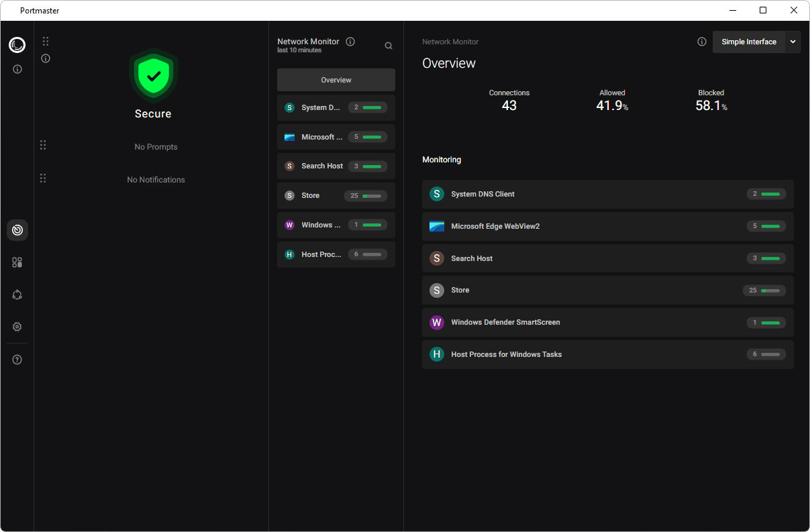810x532 pixels.
Task: Click the Store app icon in Monitoring
Action: click(437, 290)
